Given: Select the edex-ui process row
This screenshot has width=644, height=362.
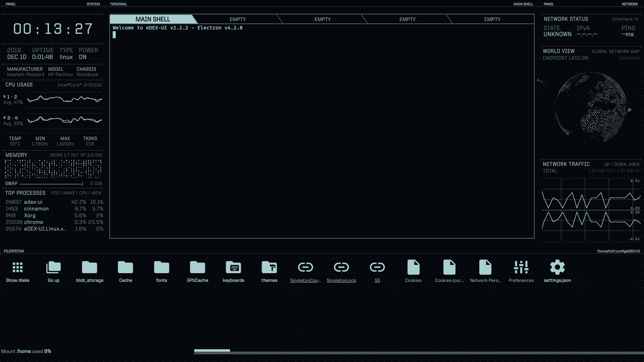Looking at the screenshot, I should [54, 202].
